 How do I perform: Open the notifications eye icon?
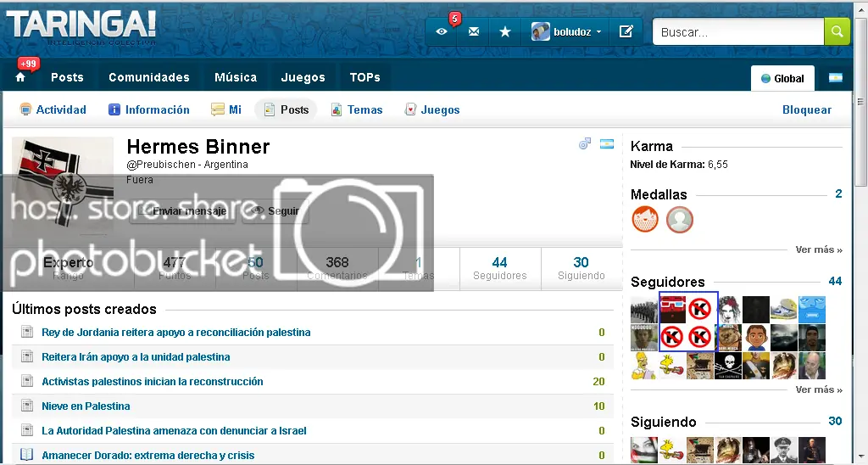pos(441,32)
